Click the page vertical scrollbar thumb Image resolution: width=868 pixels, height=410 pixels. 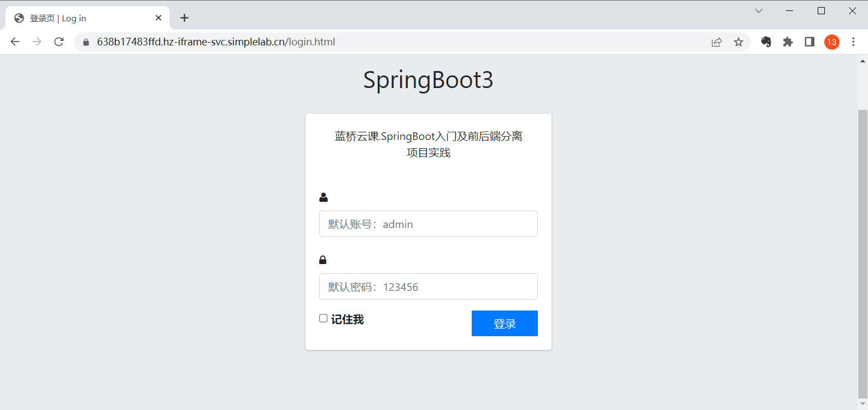[863, 254]
